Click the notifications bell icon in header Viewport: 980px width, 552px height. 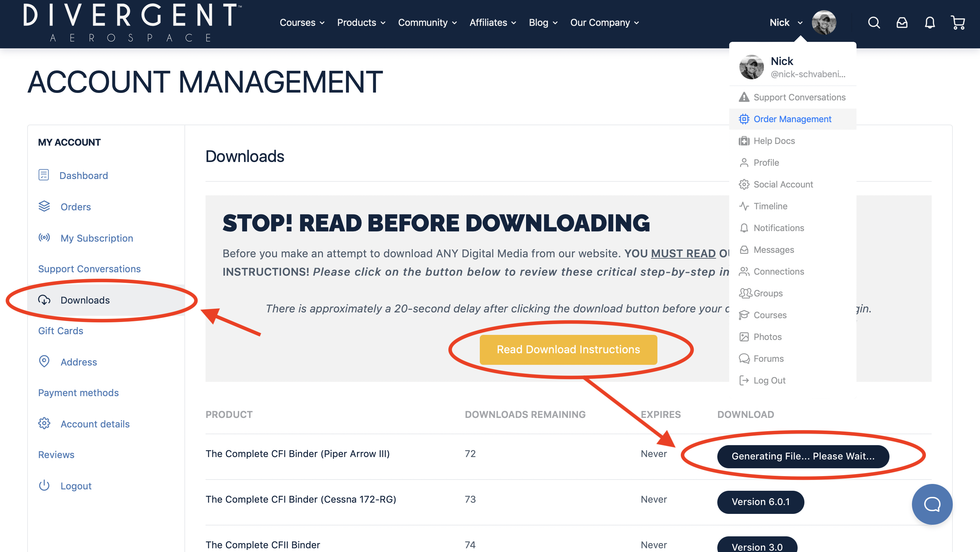click(930, 23)
